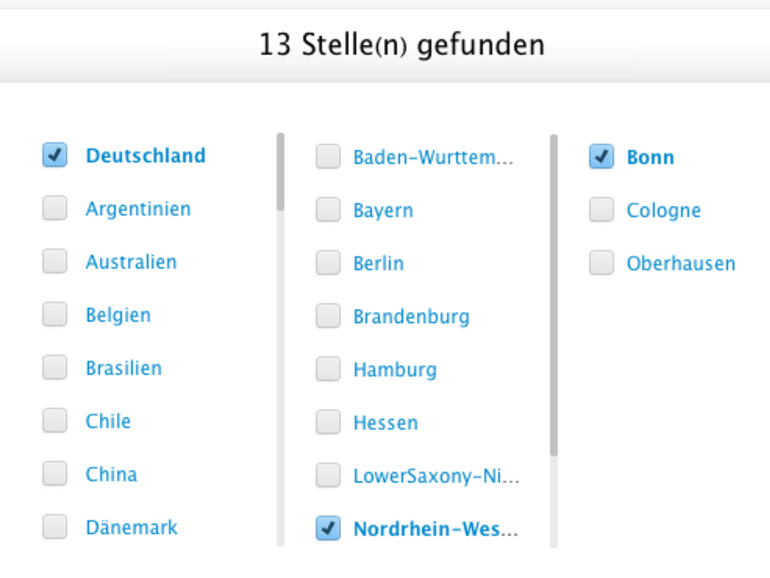This screenshot has height=578, width=770.
Task: Click the LowerSaxony-Niedersachsen link
Action: coord(436,475)
